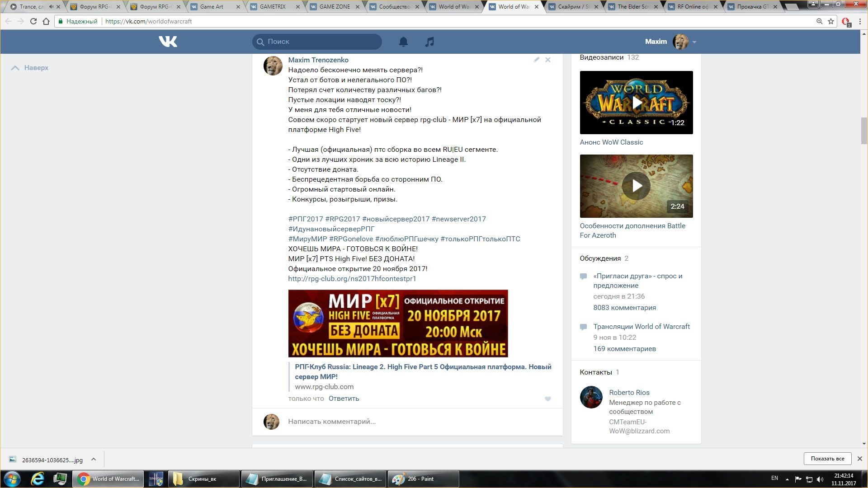Like the post with the heart icon
Viewport: 868px width, 488px height.
[x=547, y=399]
